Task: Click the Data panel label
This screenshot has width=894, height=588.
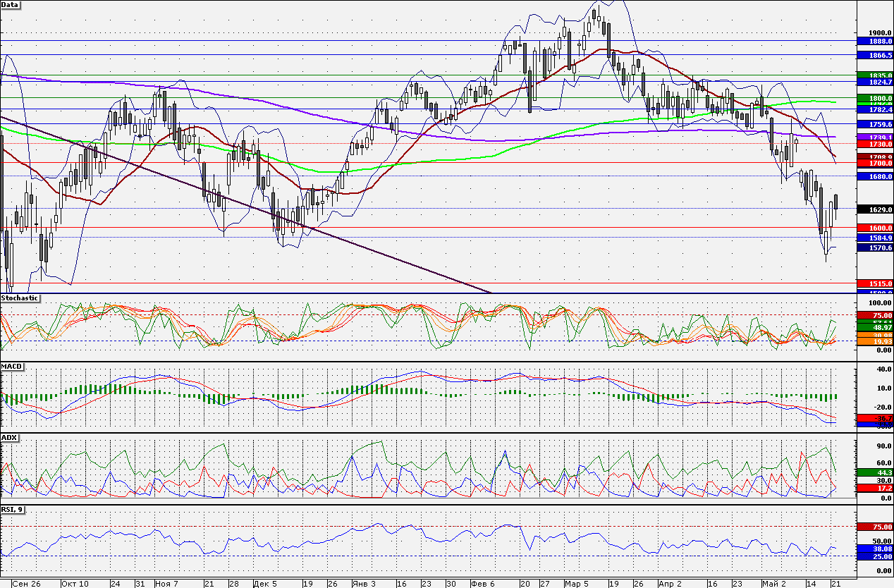Action: point(11,4)
